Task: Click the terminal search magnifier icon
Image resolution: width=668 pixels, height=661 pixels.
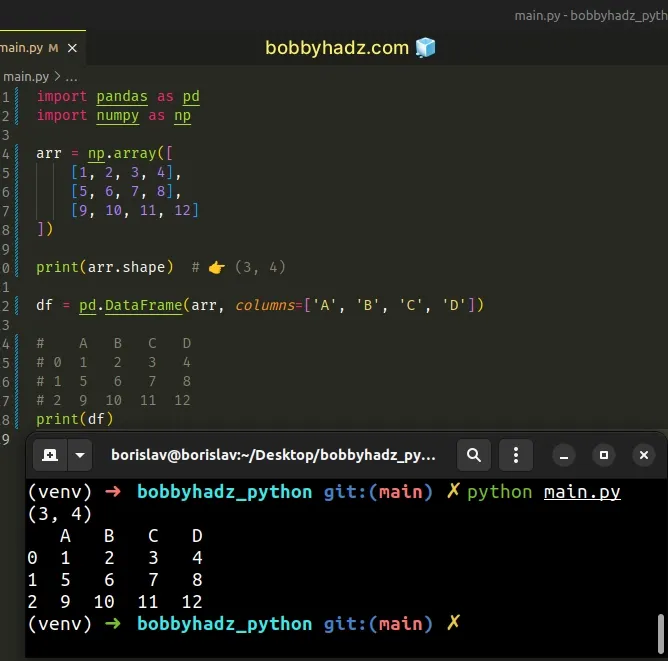Action: tap(474, 455)
